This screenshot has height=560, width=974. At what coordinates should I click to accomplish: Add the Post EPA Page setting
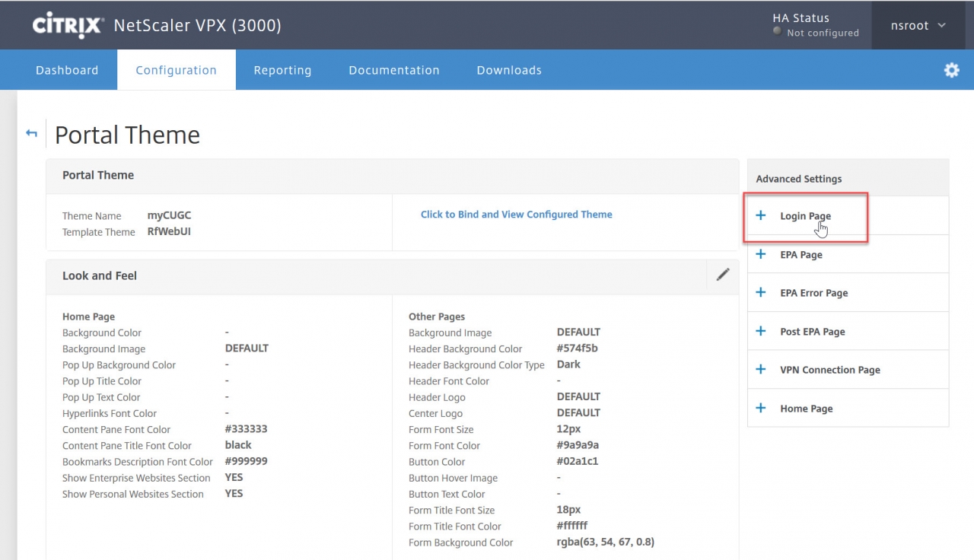coord(848,332)
